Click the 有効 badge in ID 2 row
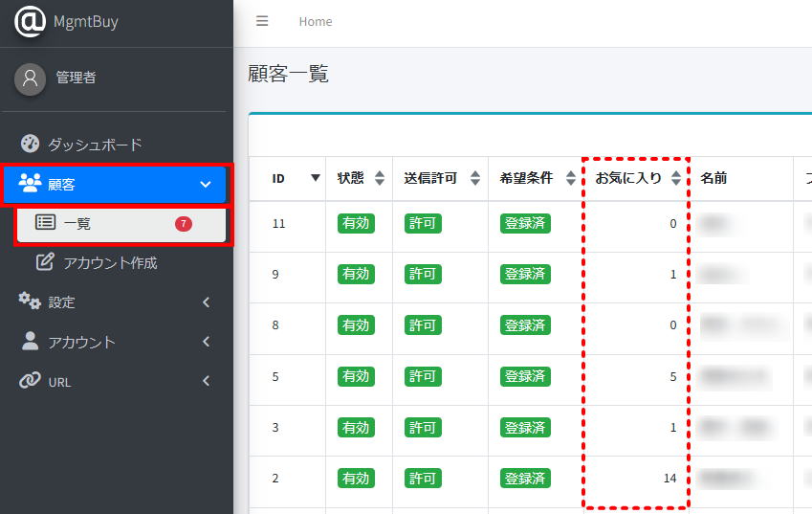The image size is (812, 514). pyautogui.click(x=356, y=478)
